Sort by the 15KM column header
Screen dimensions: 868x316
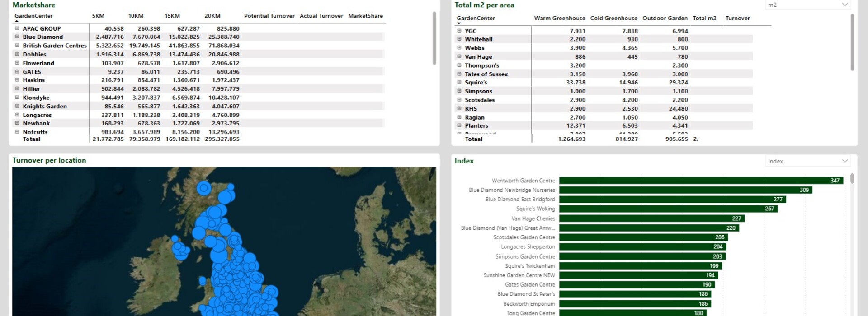(172, 16)
